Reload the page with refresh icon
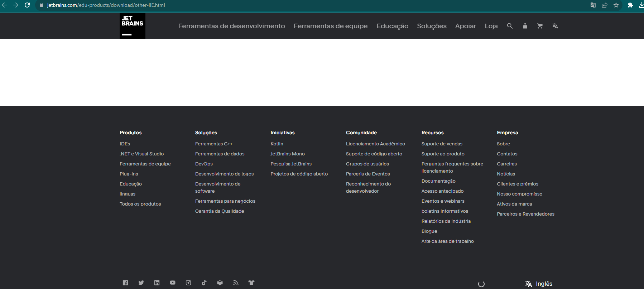The height and width of the screenshot is (289, 644). pos(27,5)
